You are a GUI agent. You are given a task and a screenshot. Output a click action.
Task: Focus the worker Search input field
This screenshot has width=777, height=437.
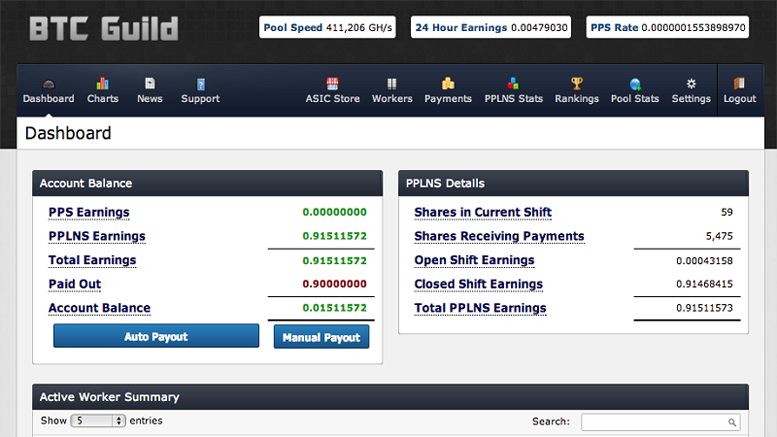(x=661, y=422)
